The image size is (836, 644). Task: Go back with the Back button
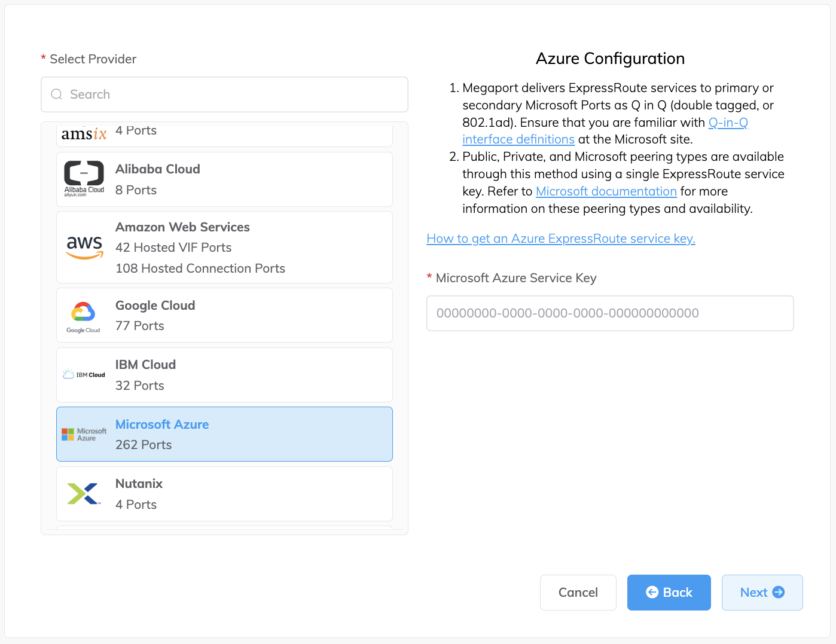(x=669, y=593)
